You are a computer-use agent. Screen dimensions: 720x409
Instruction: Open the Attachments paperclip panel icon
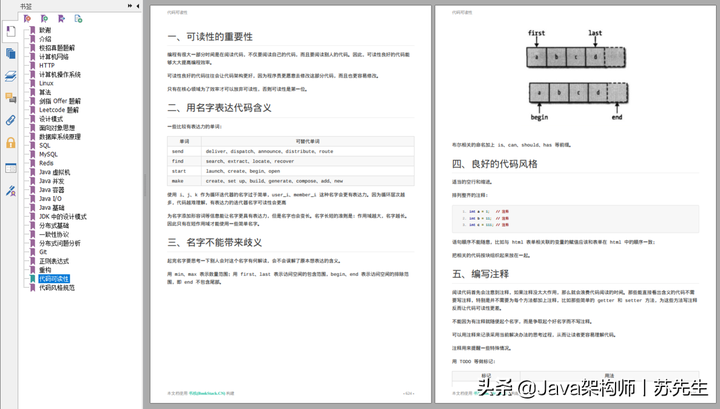click(11, 120)
